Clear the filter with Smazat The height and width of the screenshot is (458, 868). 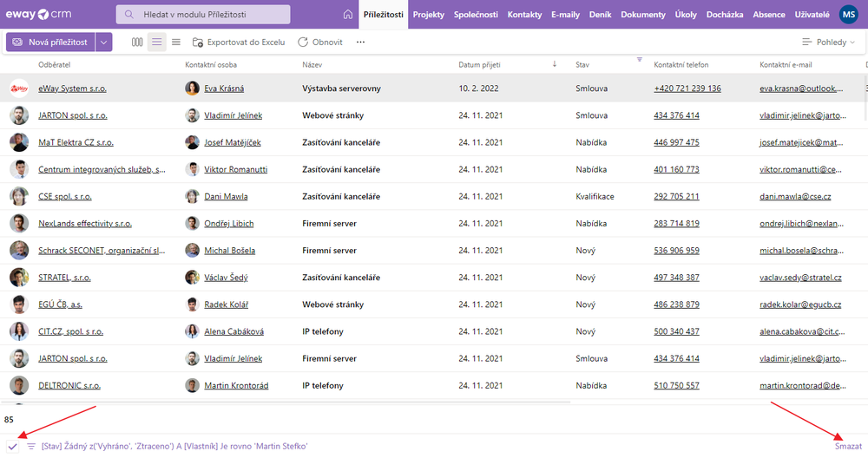click(848, 447)
